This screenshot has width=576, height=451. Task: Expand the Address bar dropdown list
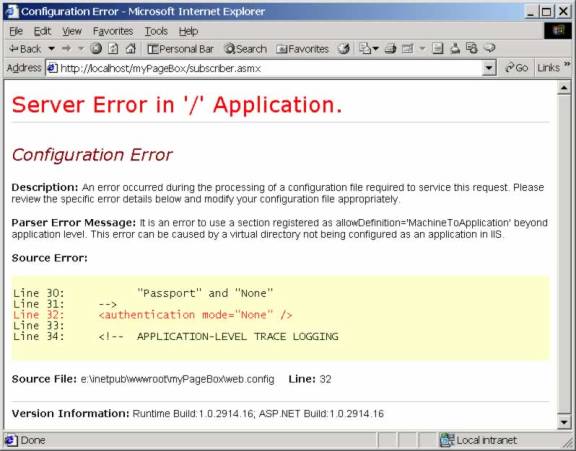point(489,68)
